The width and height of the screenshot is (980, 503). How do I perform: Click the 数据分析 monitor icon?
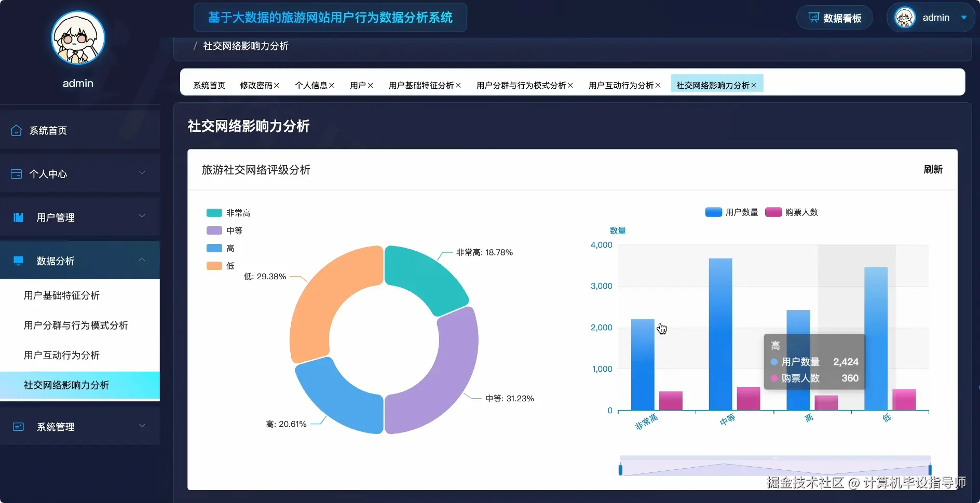(18, 261)
